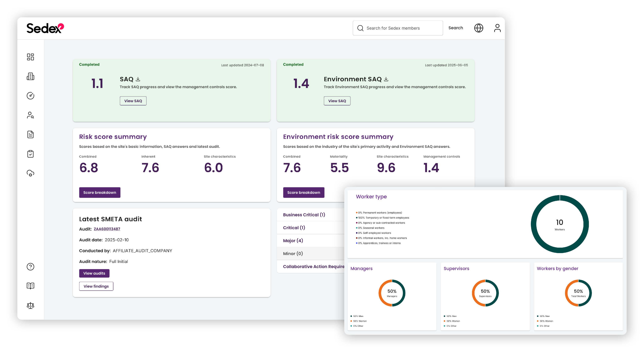Open the dashboard grid icon in the sidebar
This screenshot has height=352, width=644.
coord(30,57)
